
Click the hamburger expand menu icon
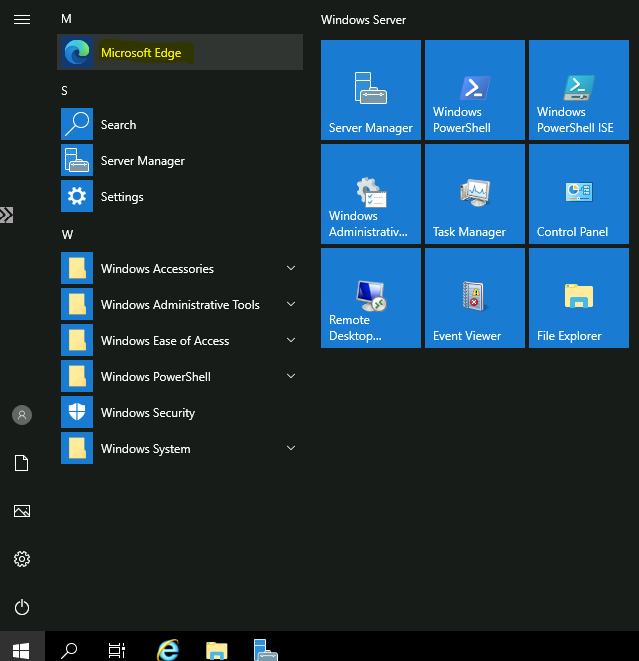[22, 19]
